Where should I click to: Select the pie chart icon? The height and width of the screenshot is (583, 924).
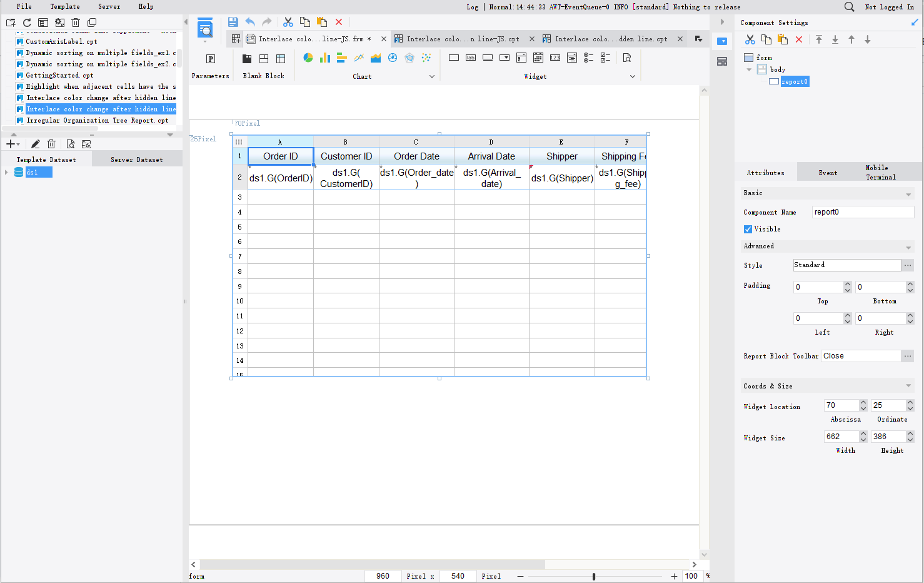click(308, 58)
